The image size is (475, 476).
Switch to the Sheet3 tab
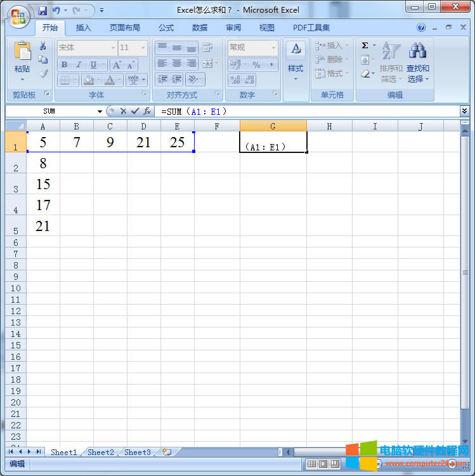point(138,453)
